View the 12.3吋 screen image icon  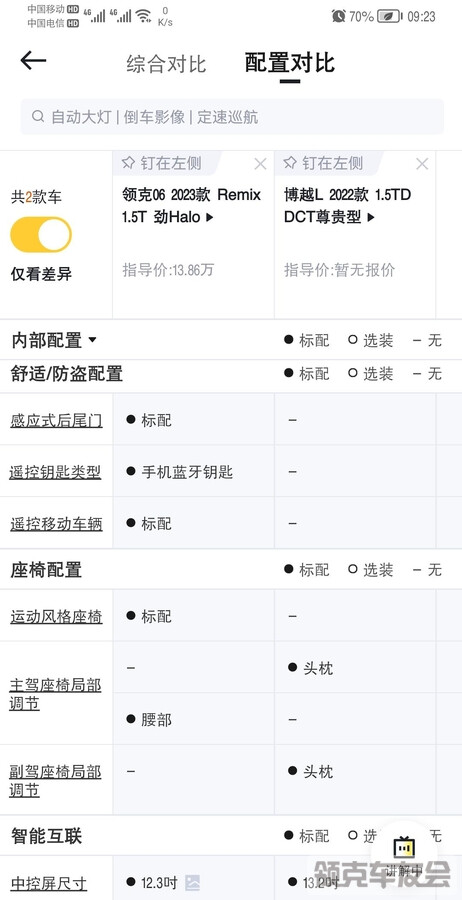193,882
